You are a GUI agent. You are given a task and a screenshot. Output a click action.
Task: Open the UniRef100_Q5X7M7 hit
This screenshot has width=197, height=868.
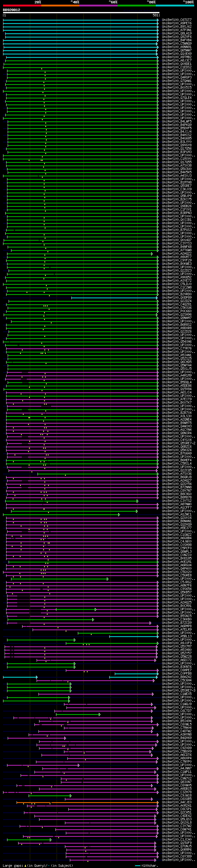click(x=176, y=646)
